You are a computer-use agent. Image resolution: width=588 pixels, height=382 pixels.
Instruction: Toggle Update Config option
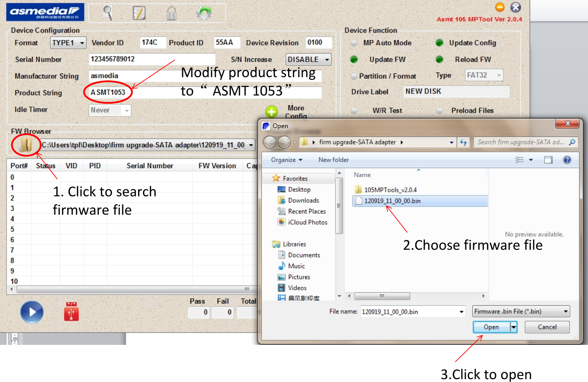(x=439, y=43)
